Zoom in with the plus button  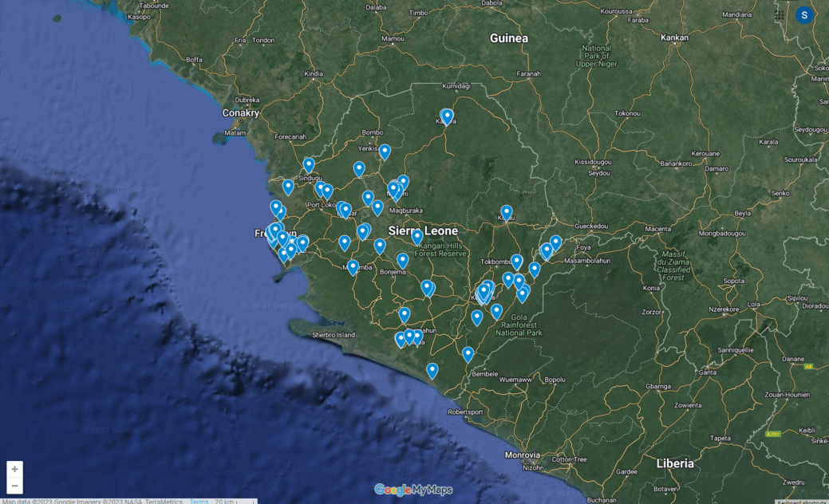click(15, 469)
